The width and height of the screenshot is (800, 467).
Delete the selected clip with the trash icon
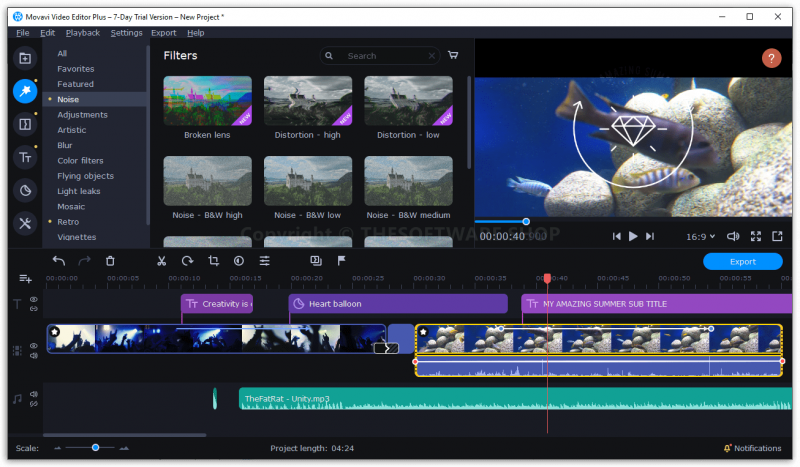point(110,261)
